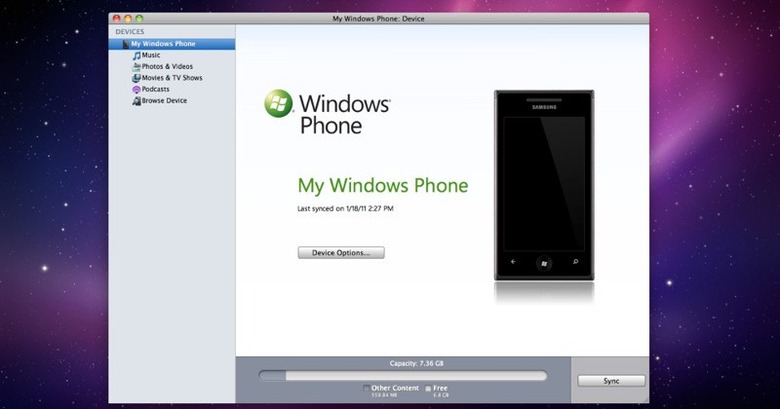This screenshot has height=409, width=780.
Task: Click the Device Options... button
Action: coord(341,253)
